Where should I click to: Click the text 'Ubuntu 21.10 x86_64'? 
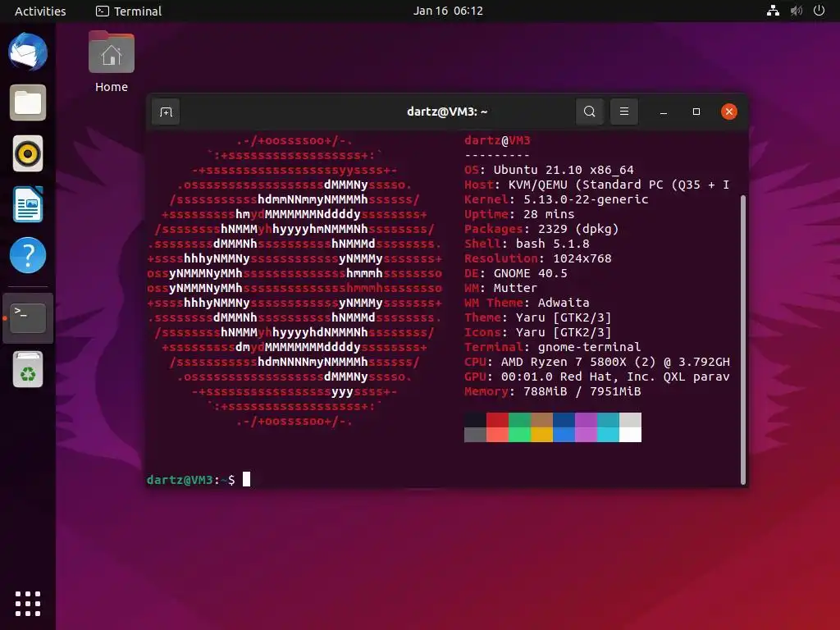point(564,170)
